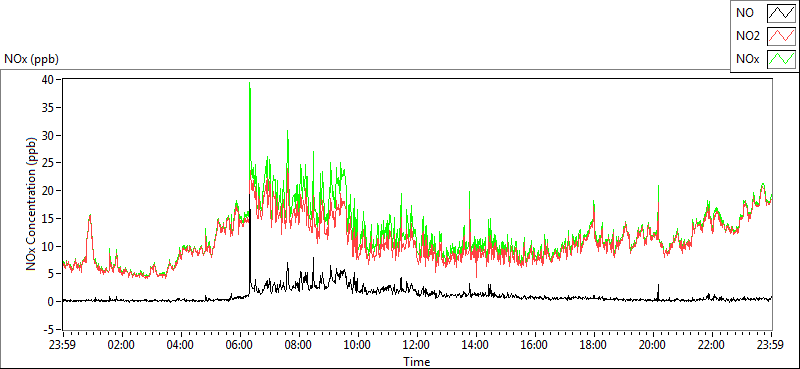Click the 12:00 time axis label
This screenshot has height=369, width=800.
tap(417, 344)
